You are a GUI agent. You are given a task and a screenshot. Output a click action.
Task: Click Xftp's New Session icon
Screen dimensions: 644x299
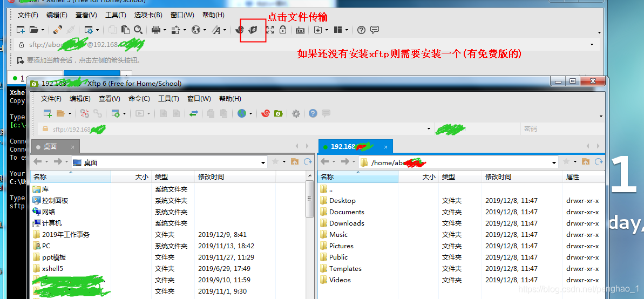coord(48,113)
